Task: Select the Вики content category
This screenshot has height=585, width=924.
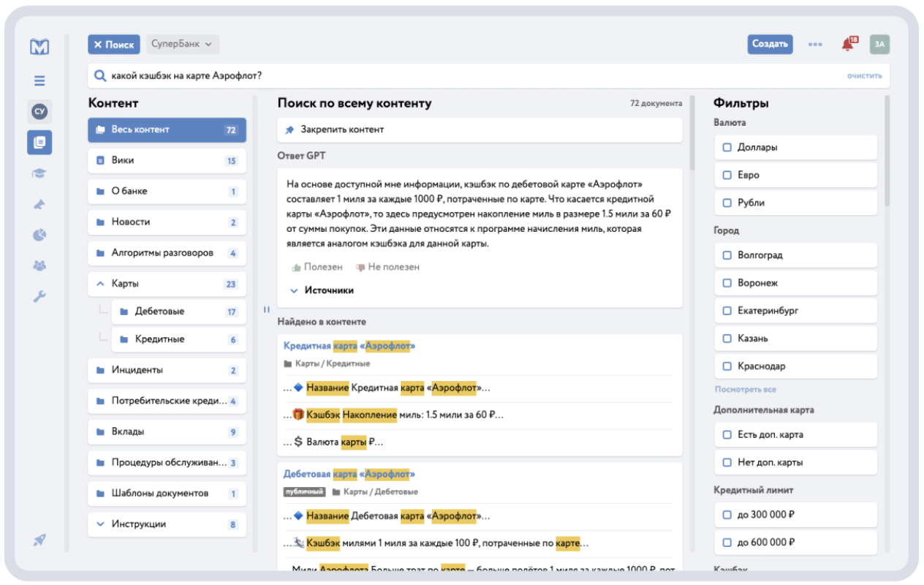Action: click(x=167, y=160)
